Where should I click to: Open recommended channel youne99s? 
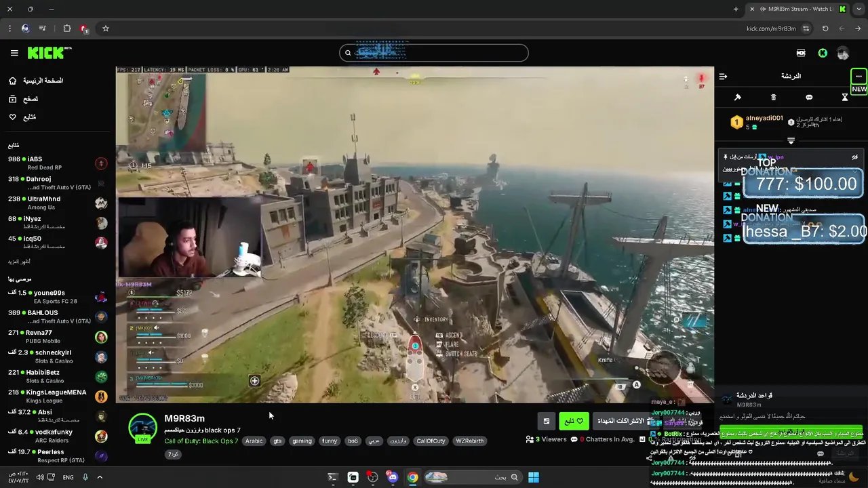(x=58, y=297)
